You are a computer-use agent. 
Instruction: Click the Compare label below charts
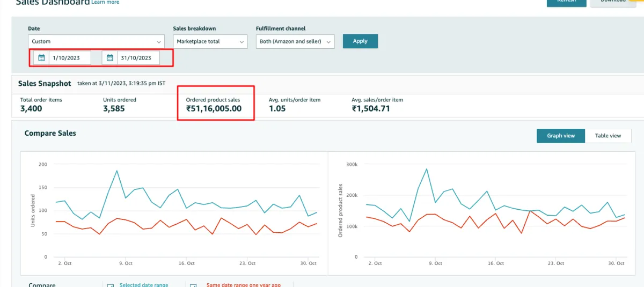(x=42, y=285)
